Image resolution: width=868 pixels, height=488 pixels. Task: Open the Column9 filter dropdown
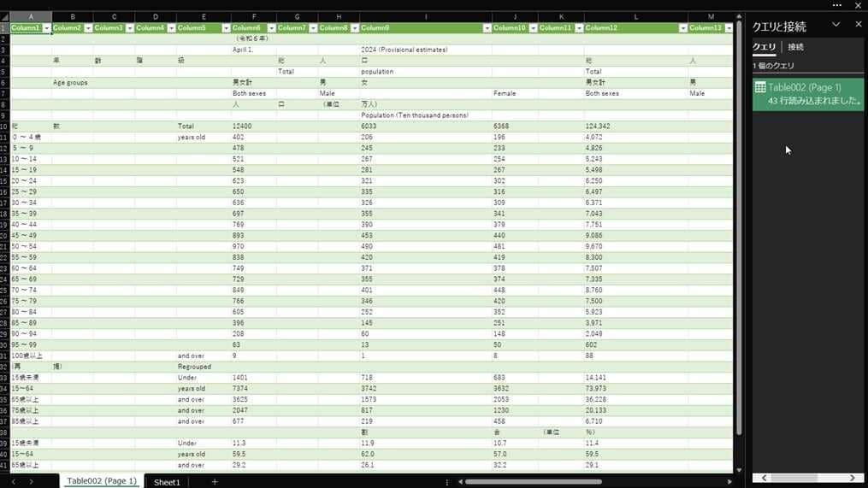pos(486,28)
